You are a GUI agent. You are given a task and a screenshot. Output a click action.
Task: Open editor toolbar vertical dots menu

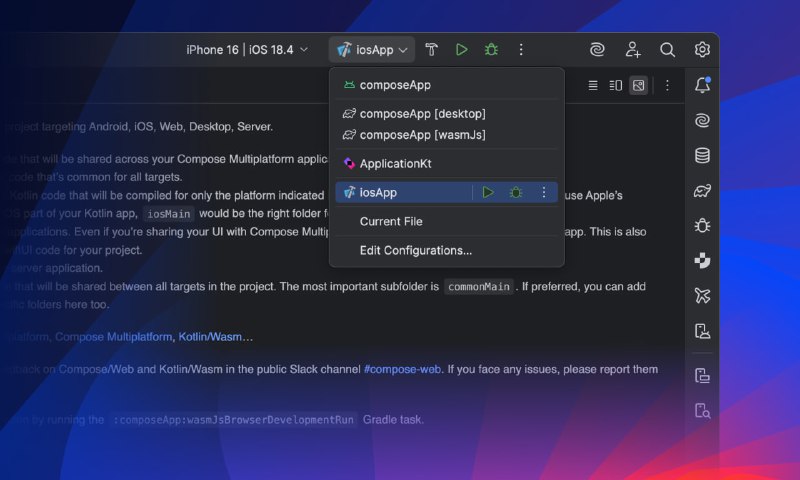(667, 85)
